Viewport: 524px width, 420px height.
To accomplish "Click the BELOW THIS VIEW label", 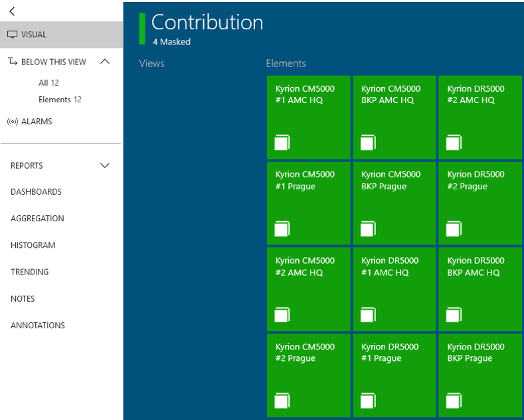I will [54, 62].
